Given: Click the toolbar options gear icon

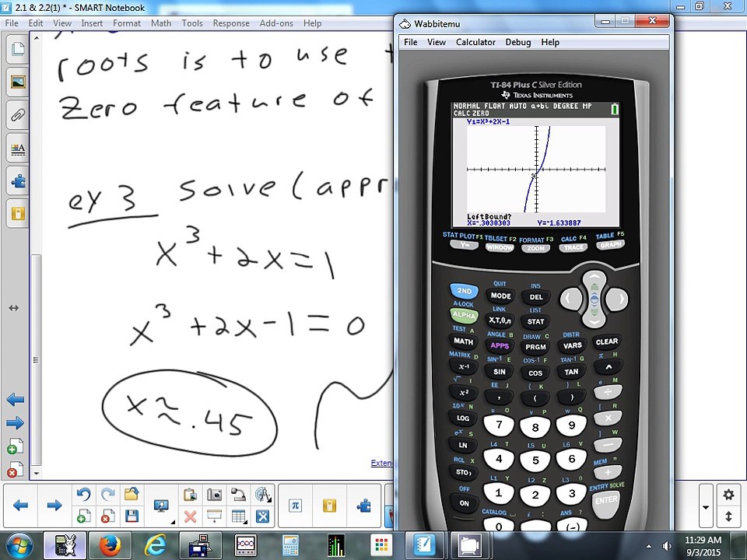Looking at the screenshot, I should 728,495.
